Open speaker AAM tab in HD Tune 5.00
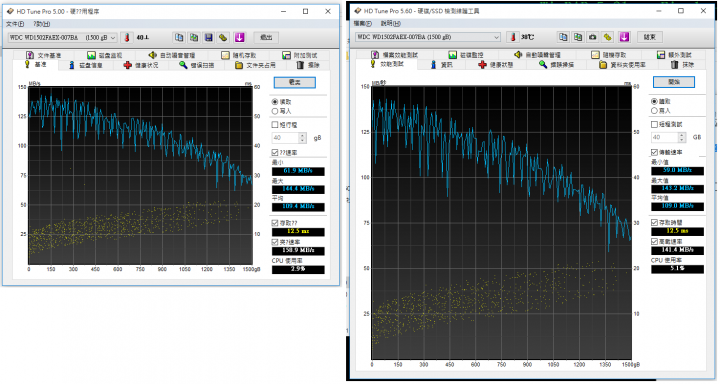This screenshot has height=384, width=720. (172, 55)
